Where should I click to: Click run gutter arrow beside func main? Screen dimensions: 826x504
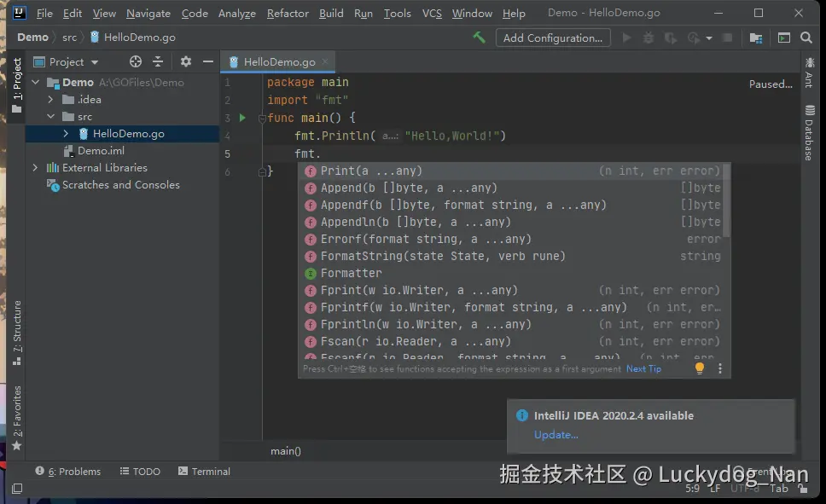242,118
